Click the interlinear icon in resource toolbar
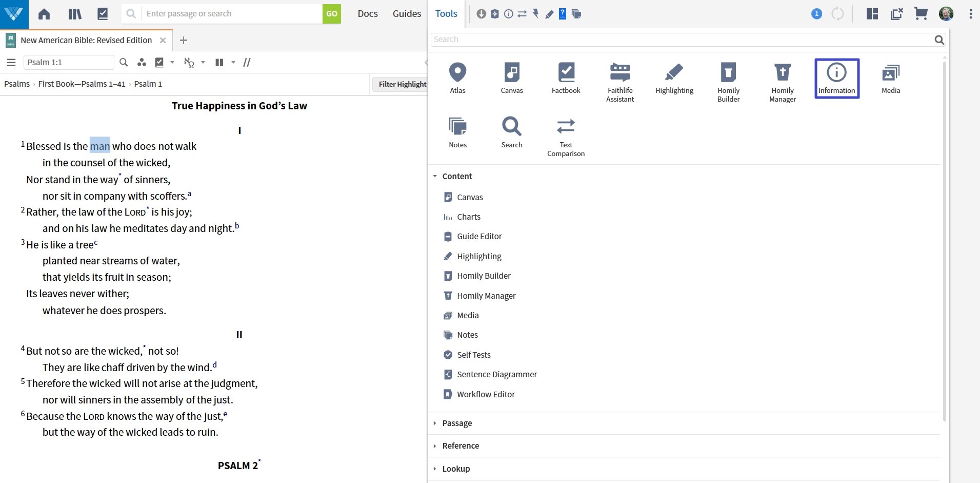 189,63
